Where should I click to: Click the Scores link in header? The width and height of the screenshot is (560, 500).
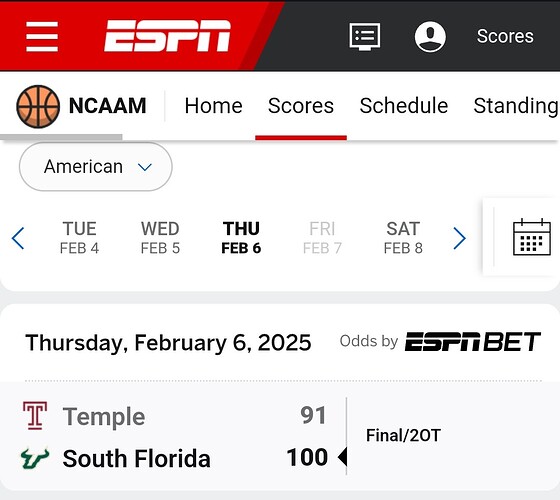[x=505, y=36]
